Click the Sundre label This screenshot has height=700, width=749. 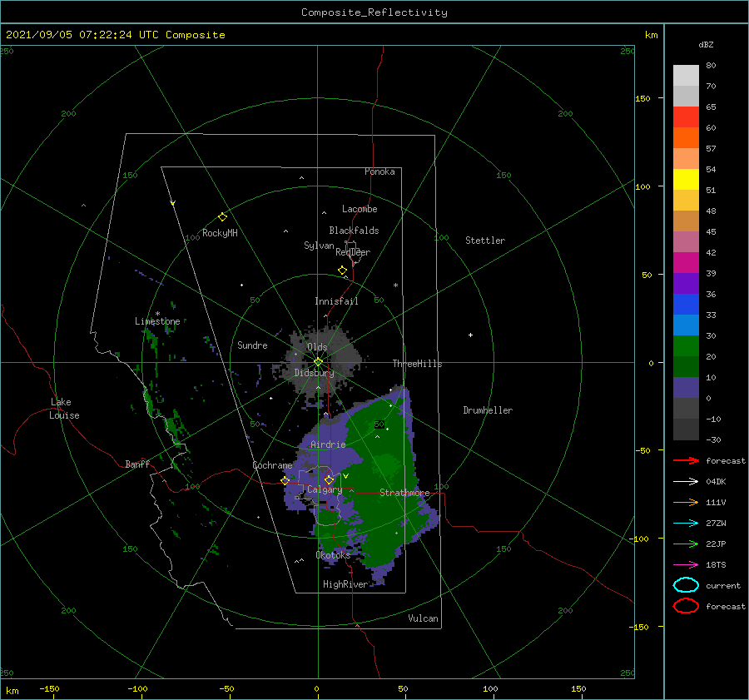point(252,345)
